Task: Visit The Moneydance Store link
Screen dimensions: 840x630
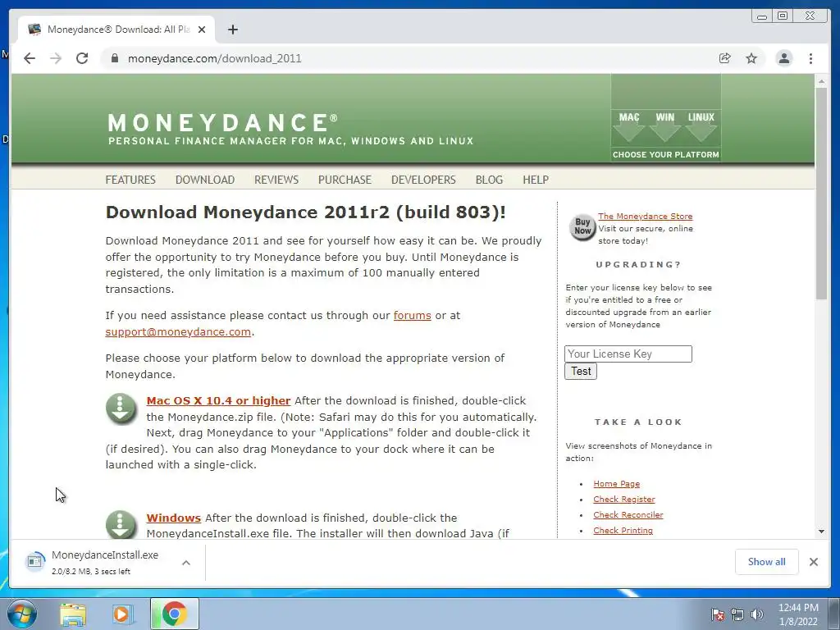Action: [x=645, y=216]
